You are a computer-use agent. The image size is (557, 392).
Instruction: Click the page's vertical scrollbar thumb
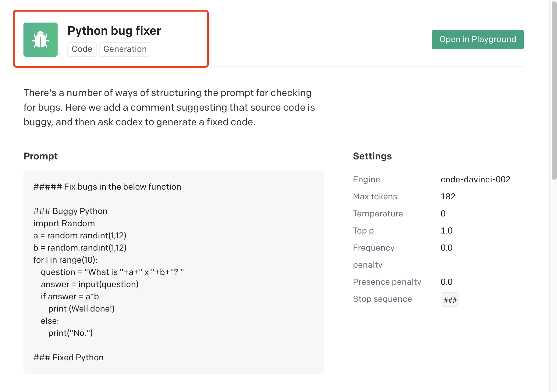[554, 91]
